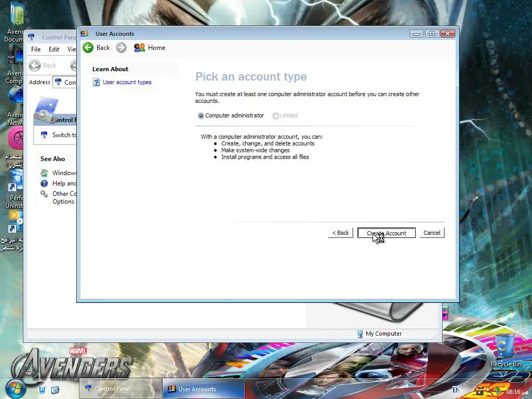Click the My Computer status bar entry
The width and height of the screenshot is (532, 399).
coord(379,334)
